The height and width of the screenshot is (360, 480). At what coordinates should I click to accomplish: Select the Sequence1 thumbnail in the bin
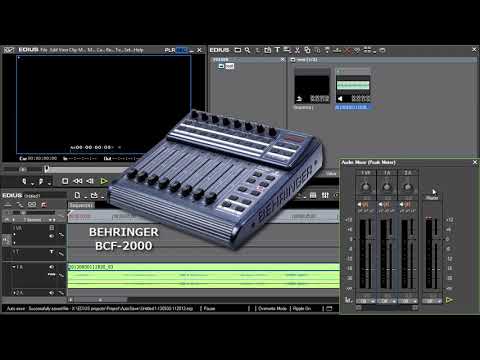pyautogui.click(x=312, y=89)
